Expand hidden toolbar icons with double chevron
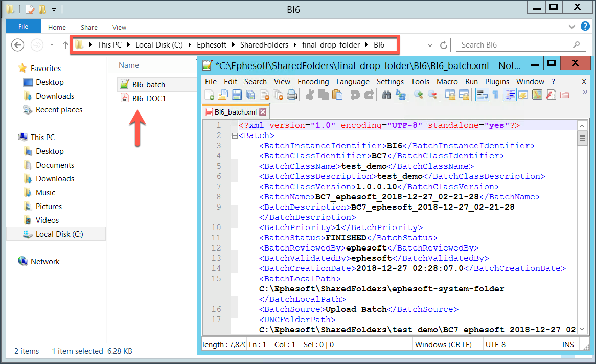 point(585,92)
